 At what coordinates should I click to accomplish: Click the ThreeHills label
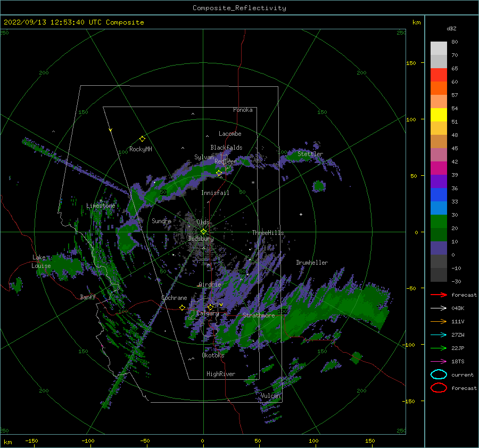coord(268,233)
